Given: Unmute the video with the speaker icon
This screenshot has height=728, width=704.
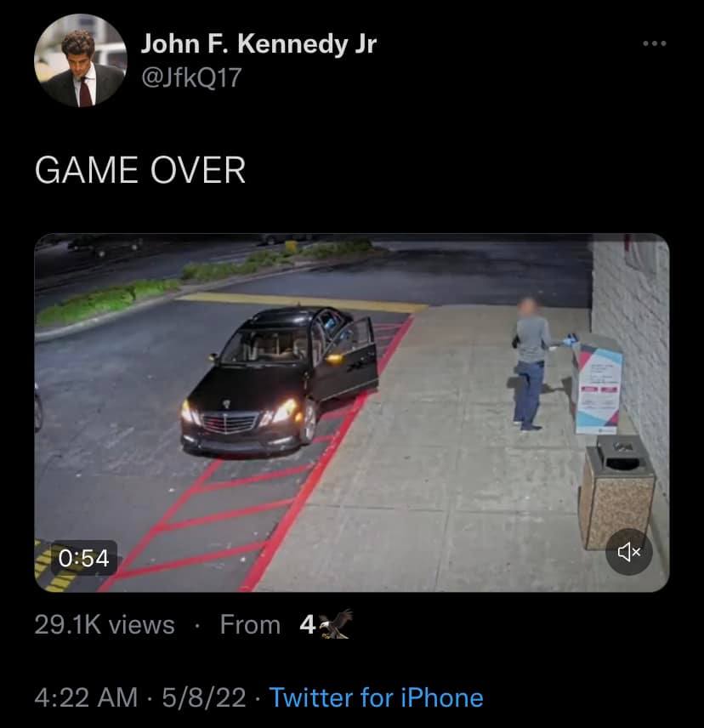Looking at the screenshot, I should 629,552.
